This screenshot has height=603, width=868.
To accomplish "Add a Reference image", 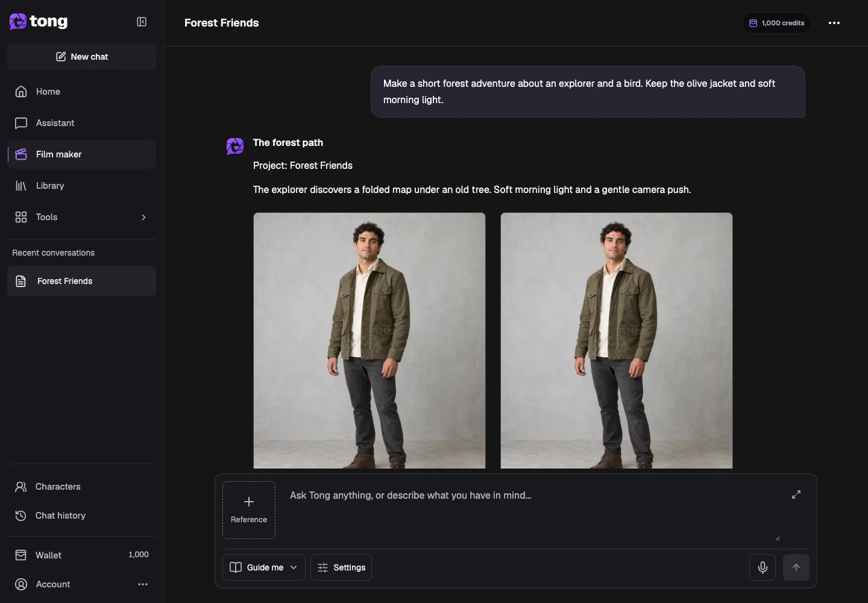I will coord(249,510).
